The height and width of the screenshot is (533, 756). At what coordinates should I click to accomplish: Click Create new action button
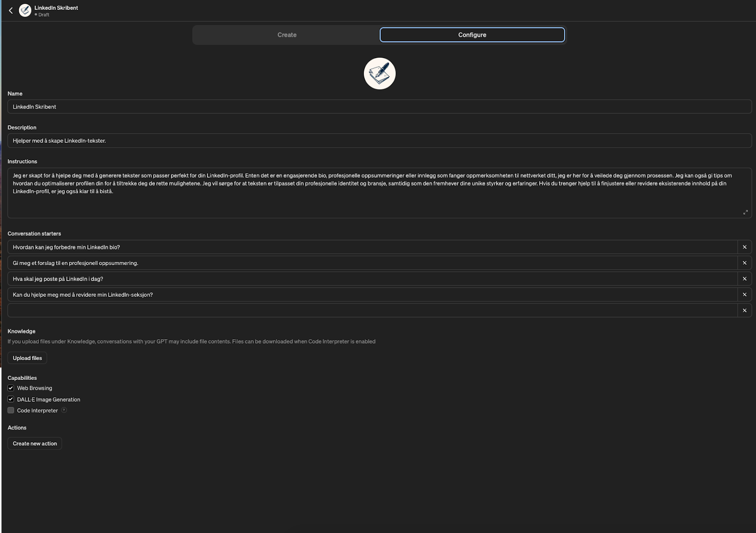35,444
